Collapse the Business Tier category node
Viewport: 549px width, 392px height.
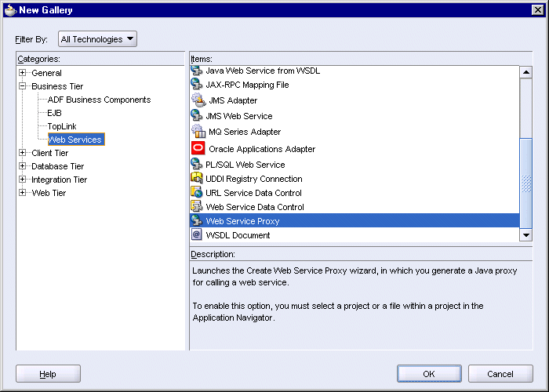pos(23,85)
